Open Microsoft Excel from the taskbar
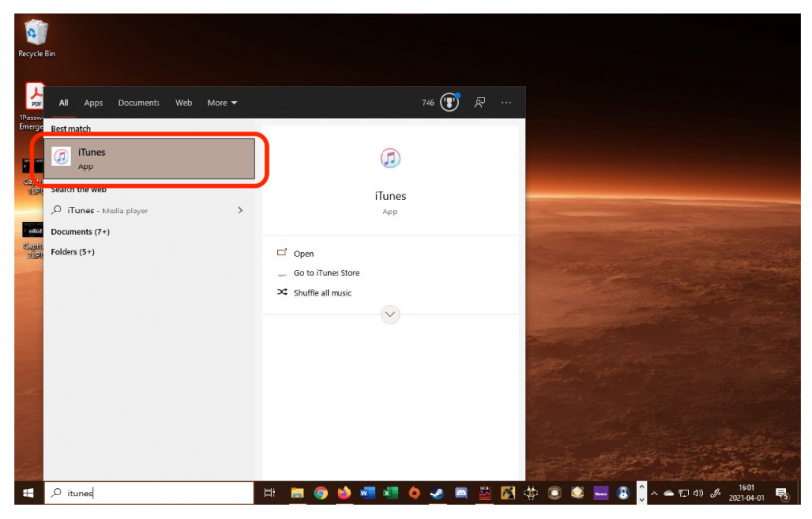 [390, 494]
